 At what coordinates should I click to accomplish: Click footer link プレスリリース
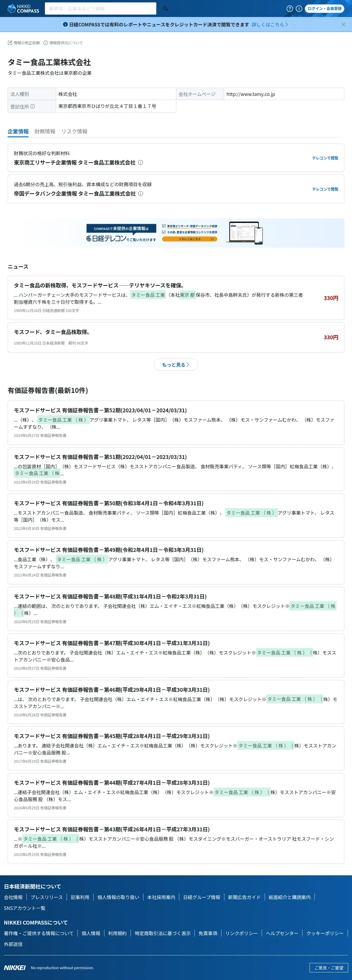tap(46, 897)
